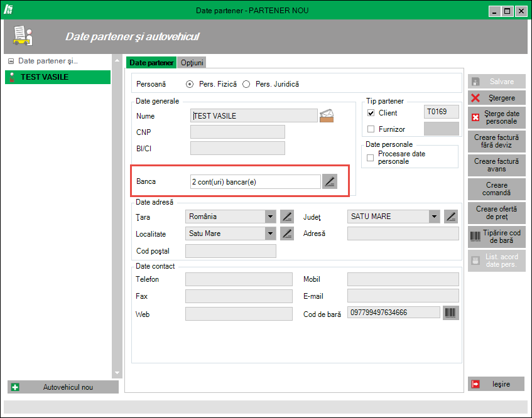Click barcode icon next to Cod de bară
Image resolution: width=532 pixels, height=418 pixels.
[450, 313]
